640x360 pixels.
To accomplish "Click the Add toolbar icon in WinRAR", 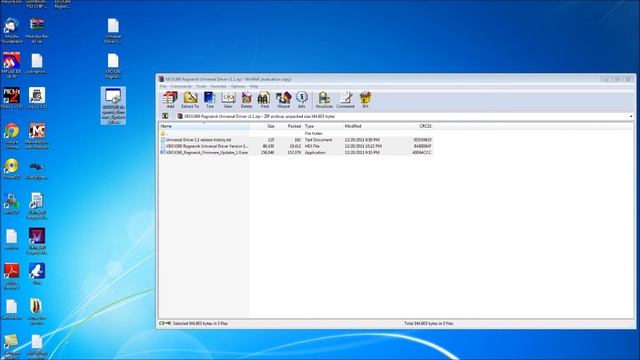I will pos(170,100).
